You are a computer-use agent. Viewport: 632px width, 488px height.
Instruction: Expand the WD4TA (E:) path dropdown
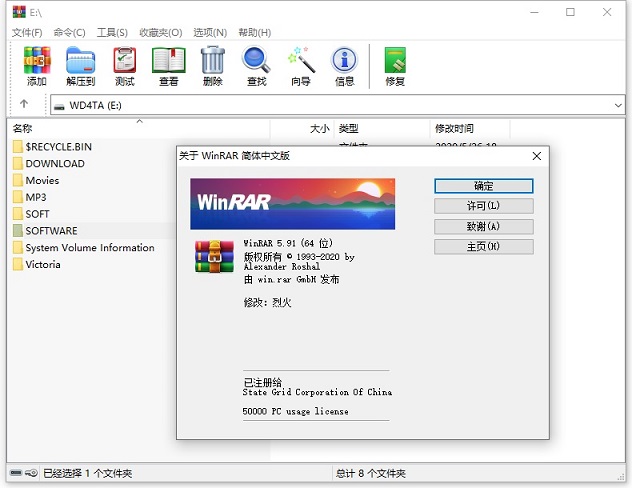point(619,105)
